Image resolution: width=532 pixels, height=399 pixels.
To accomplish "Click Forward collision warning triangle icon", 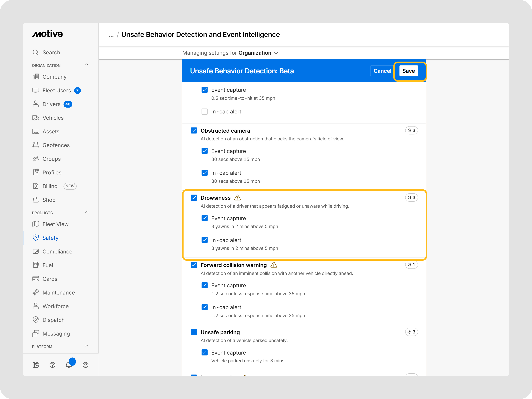I will 274,265.
